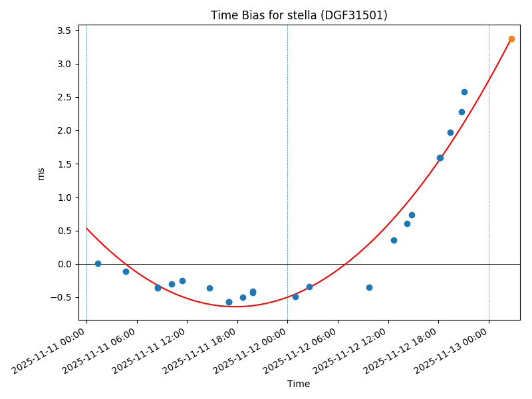Click the lowest blue data point on the plot
532x399 pixels.
229,302
